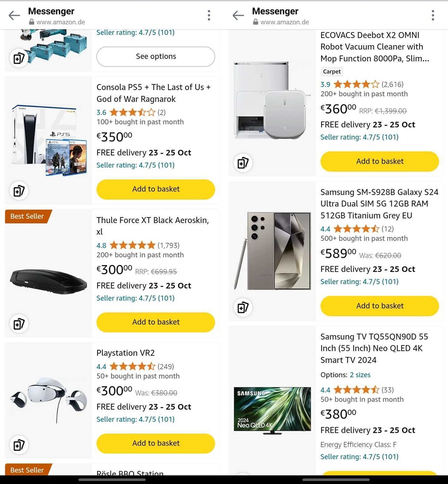448x484 pixels.
Task: Open three-dot menu in left panel
Action: [x=209, y=15]
